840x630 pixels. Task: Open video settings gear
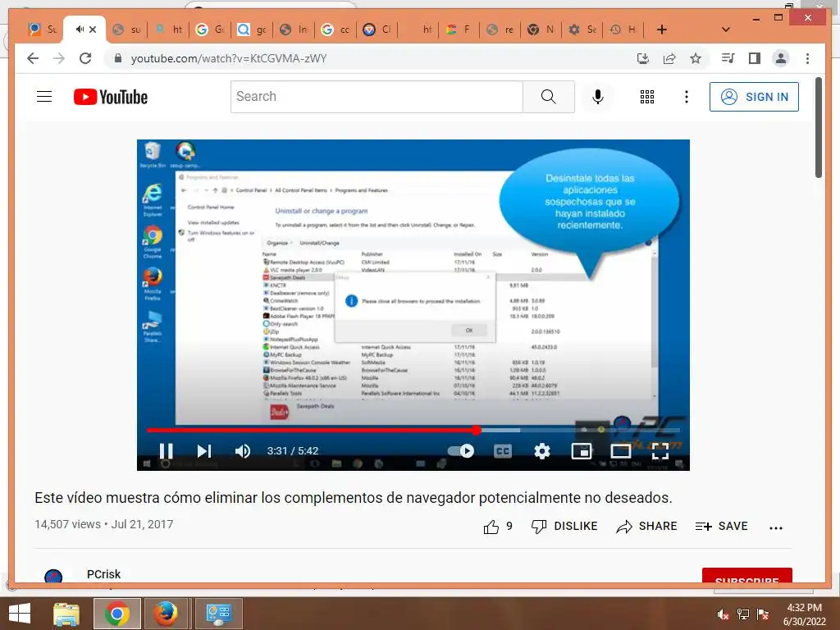[x=542, y=451]
